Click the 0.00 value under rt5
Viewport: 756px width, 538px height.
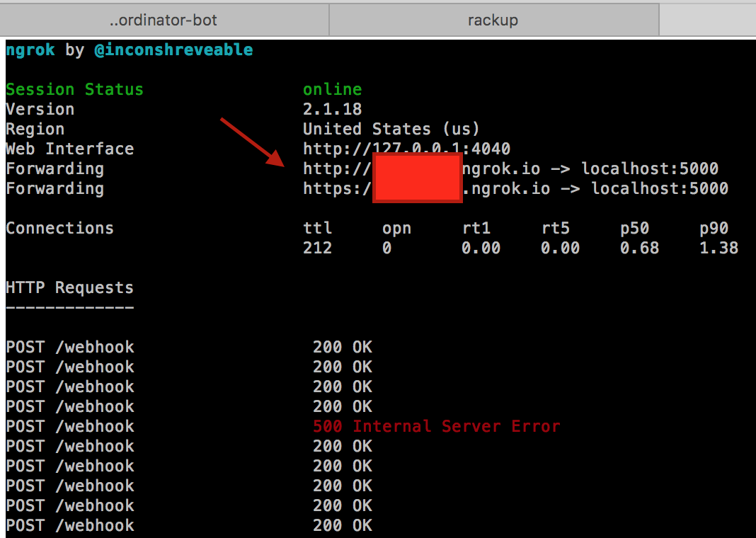(560, 248)
